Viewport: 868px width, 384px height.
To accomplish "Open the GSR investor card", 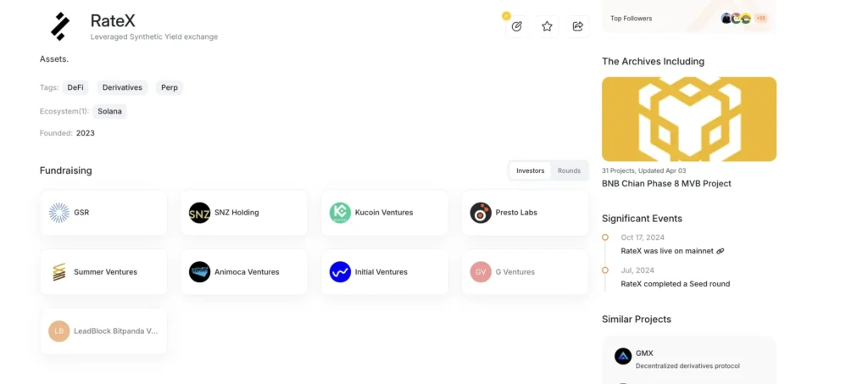I will coord(103,213).
